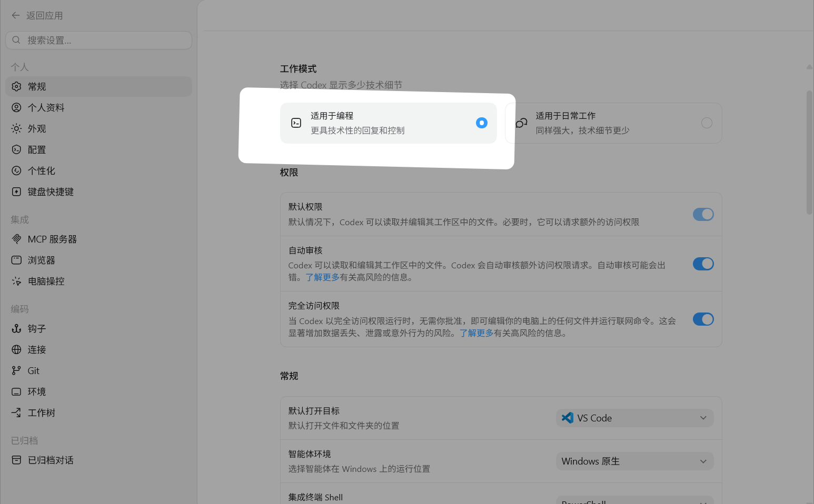Show the 电脑操控 settings
The height and width of the screenshot is (504, 814).
98,281
